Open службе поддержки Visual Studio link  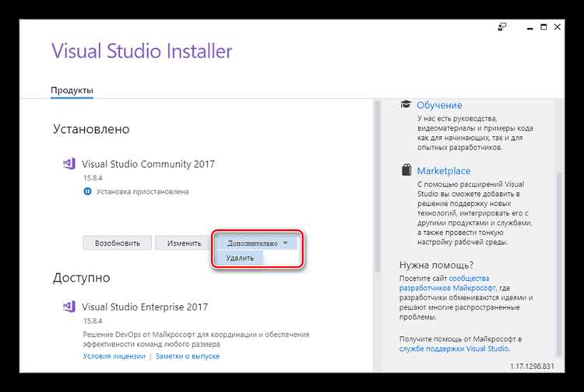click(454, 348)
